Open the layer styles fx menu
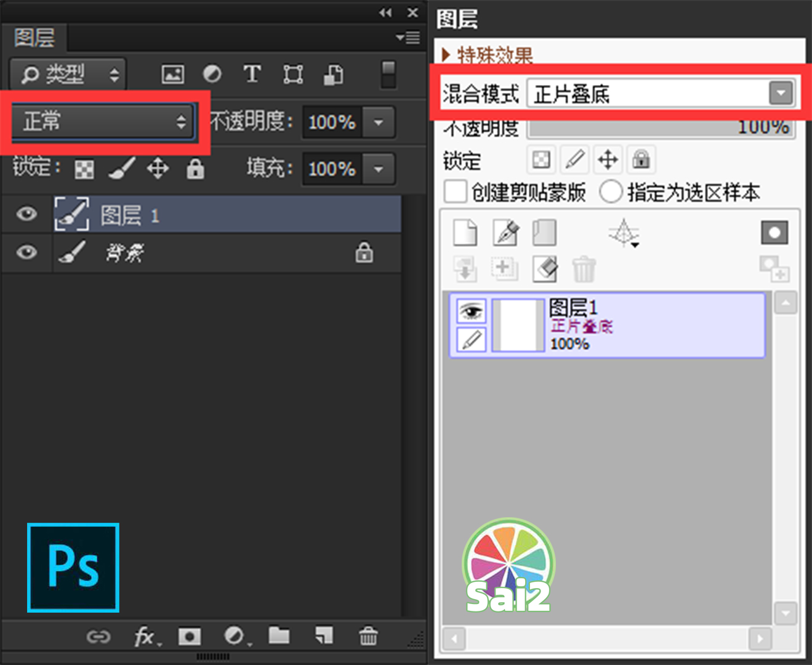Screen dimensions: 812x665 144,637
